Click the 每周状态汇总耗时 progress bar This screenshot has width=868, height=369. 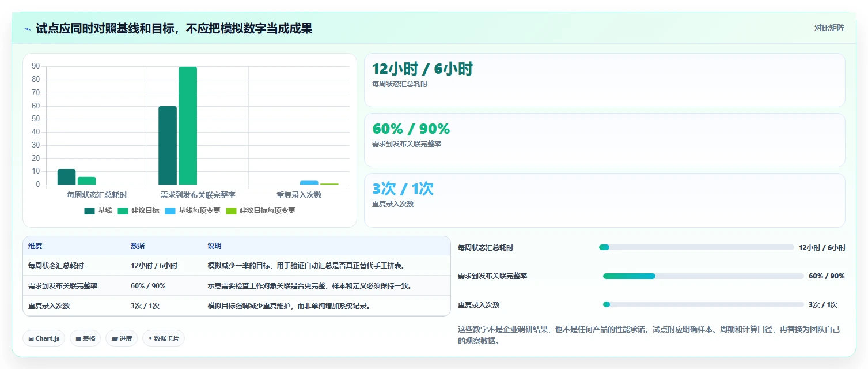(696, 247)
